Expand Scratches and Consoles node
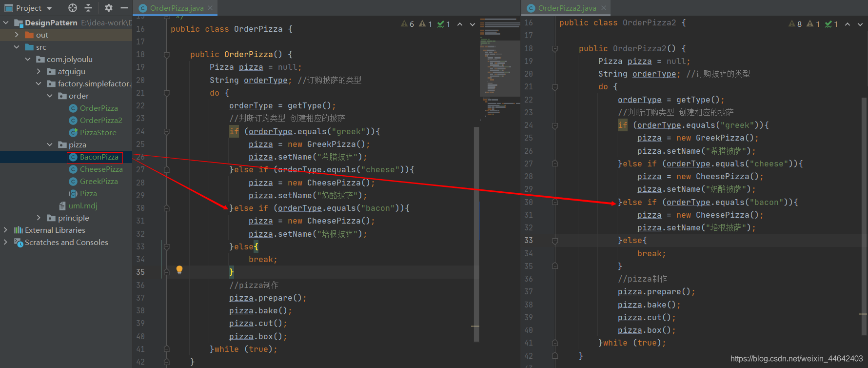 click(6, 242)
